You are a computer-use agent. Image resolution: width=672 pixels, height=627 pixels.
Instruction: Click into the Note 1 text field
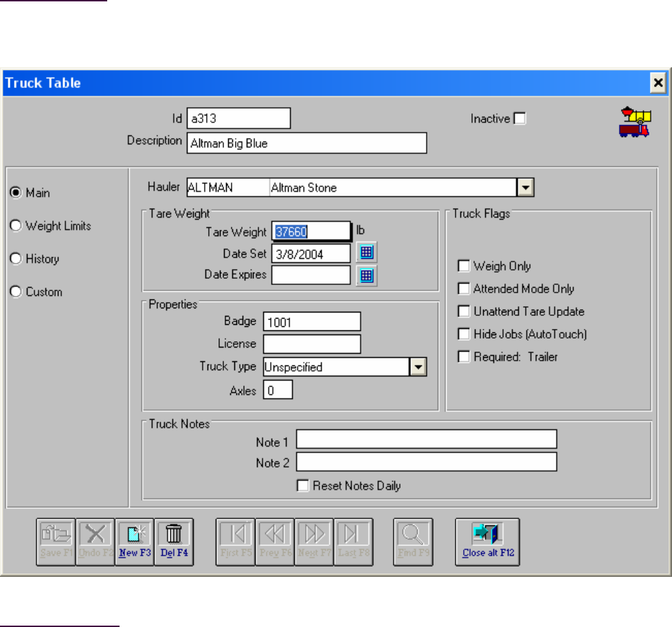pos(426,440)
